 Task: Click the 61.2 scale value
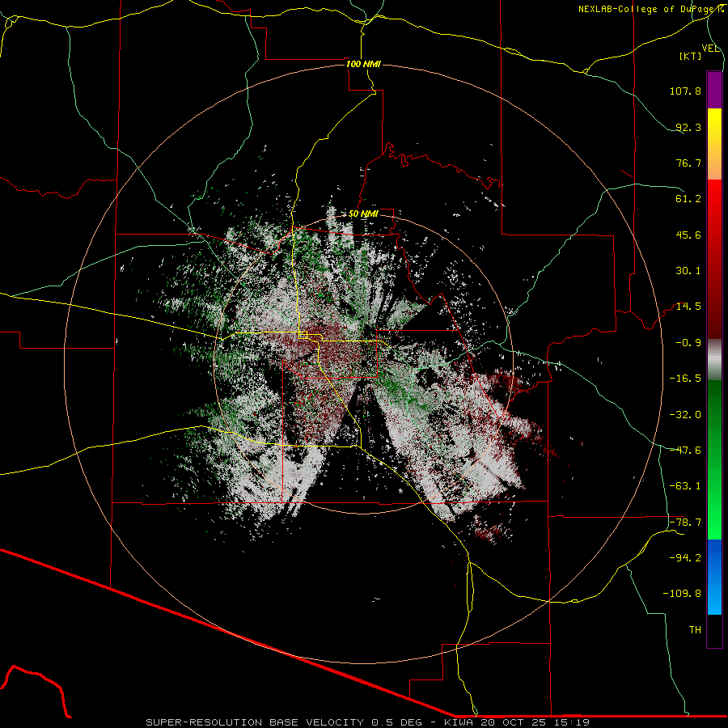pos(688,199)
